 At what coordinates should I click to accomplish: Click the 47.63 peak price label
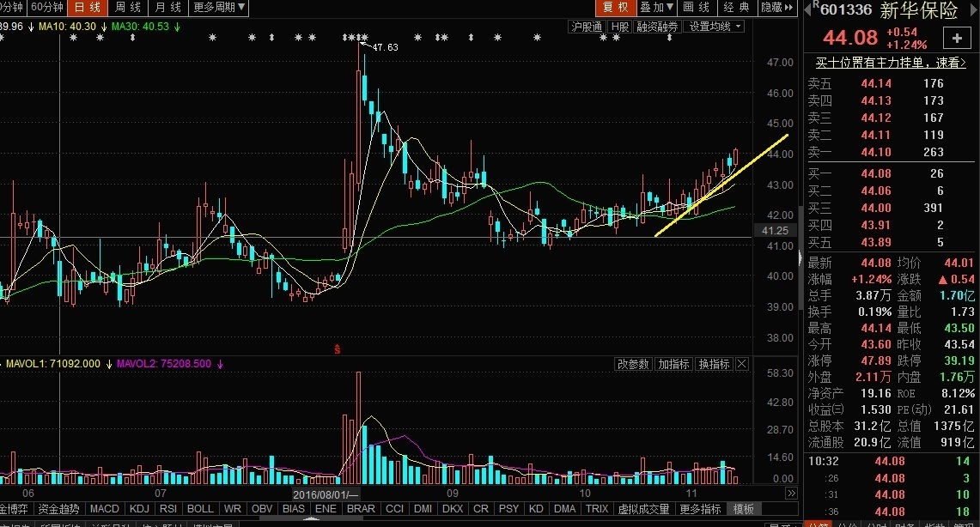(385, 47)
